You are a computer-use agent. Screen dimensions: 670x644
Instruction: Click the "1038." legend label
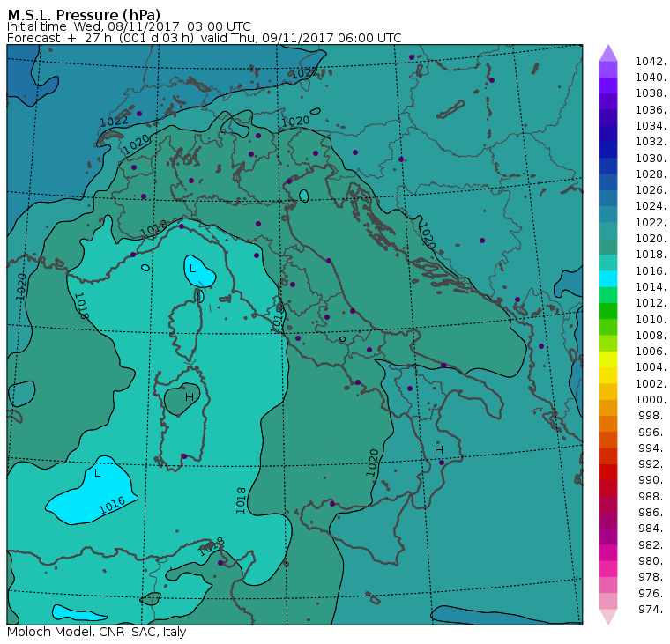651,93
